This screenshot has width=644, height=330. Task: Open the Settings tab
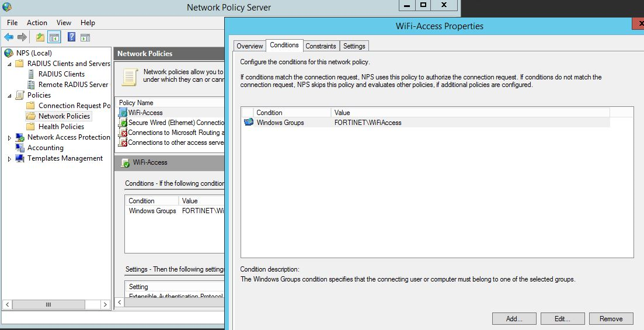click(x=354, y=46)
